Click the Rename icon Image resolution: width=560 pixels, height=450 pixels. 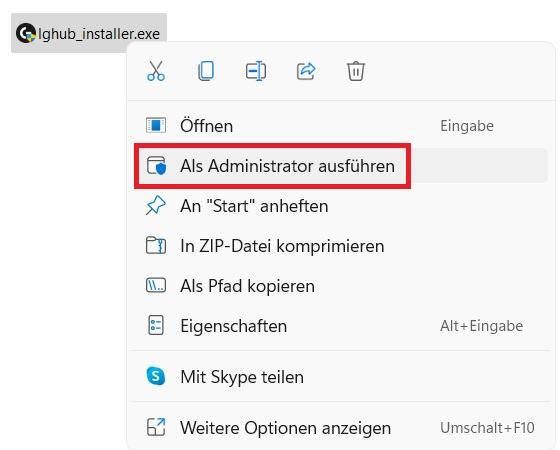tap(256, 71)
